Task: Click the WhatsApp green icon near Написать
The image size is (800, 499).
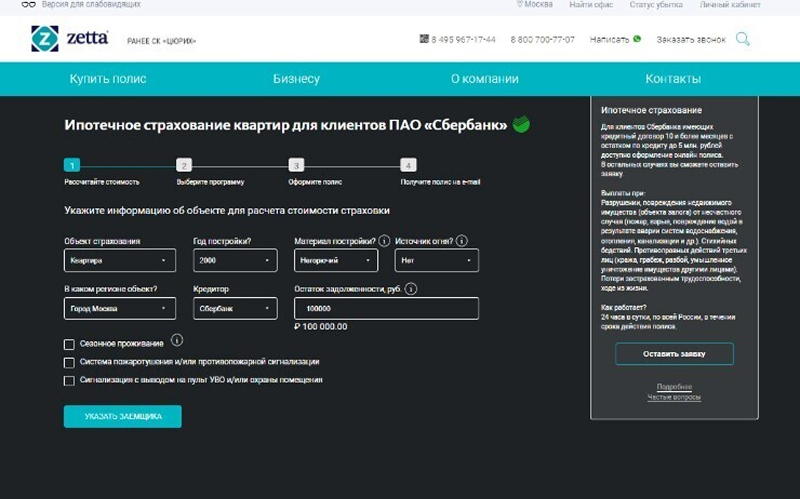Action: (637, 39)
